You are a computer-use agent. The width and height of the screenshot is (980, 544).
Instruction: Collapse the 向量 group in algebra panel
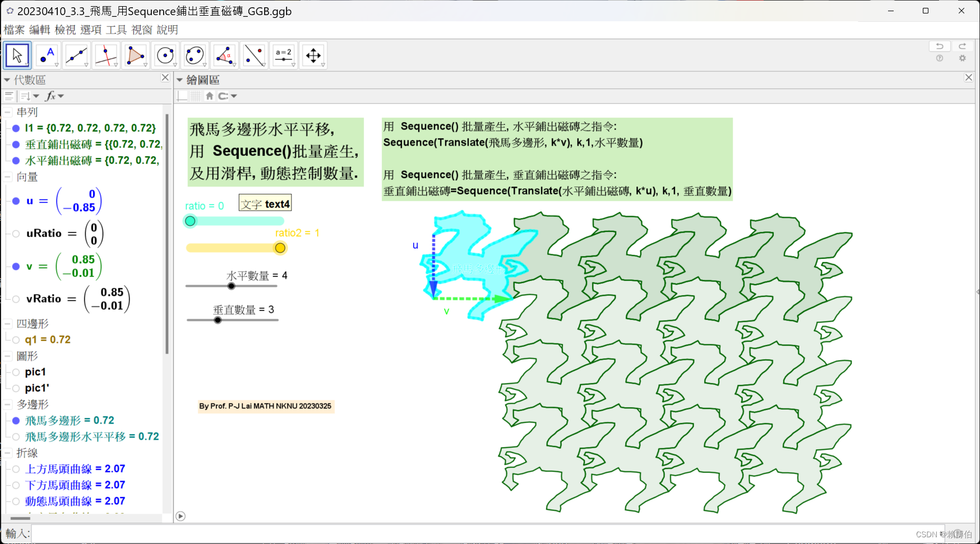tap(7, 177)
